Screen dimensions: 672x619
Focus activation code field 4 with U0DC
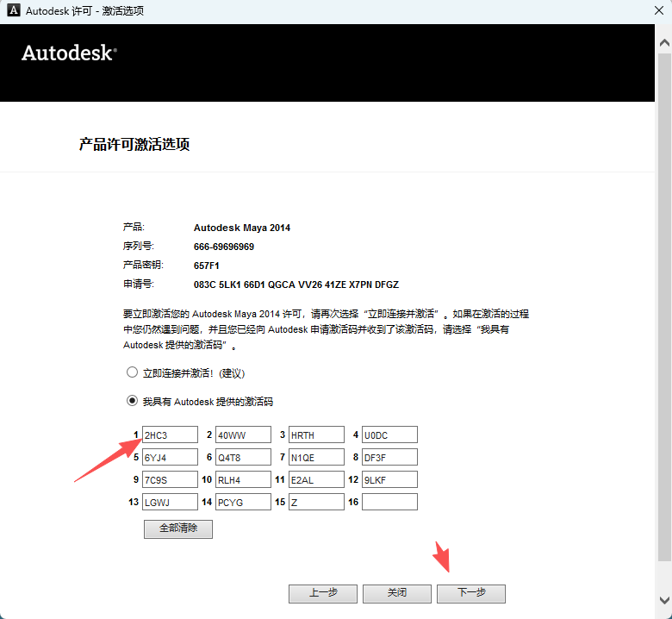pyautogui.click(x=389, y=435)
